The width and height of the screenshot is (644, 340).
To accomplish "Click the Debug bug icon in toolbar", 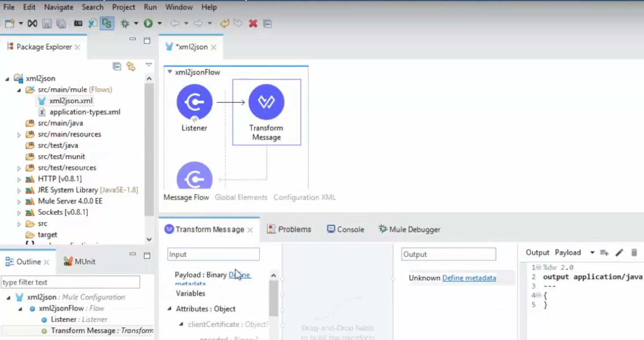I will pos(125,23).
